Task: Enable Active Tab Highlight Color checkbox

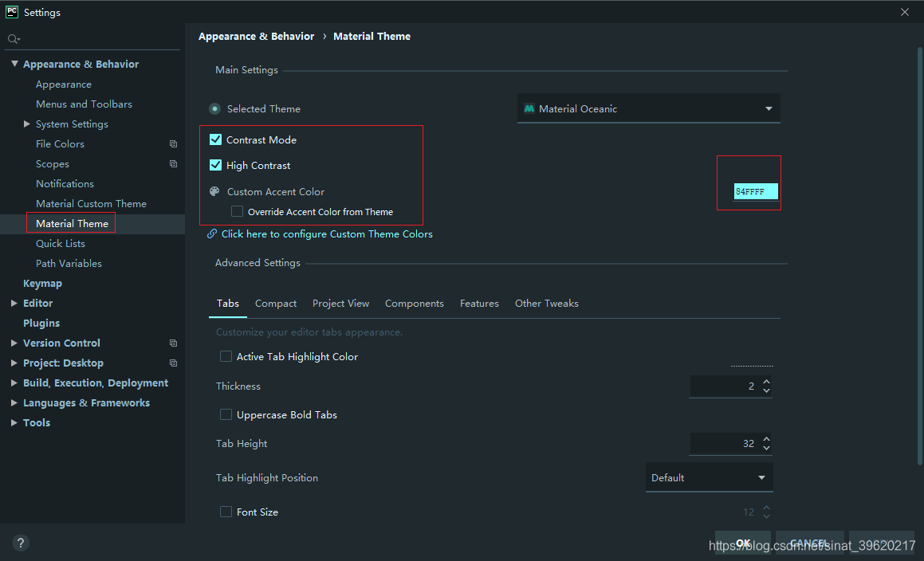Action: pos(226,356)
